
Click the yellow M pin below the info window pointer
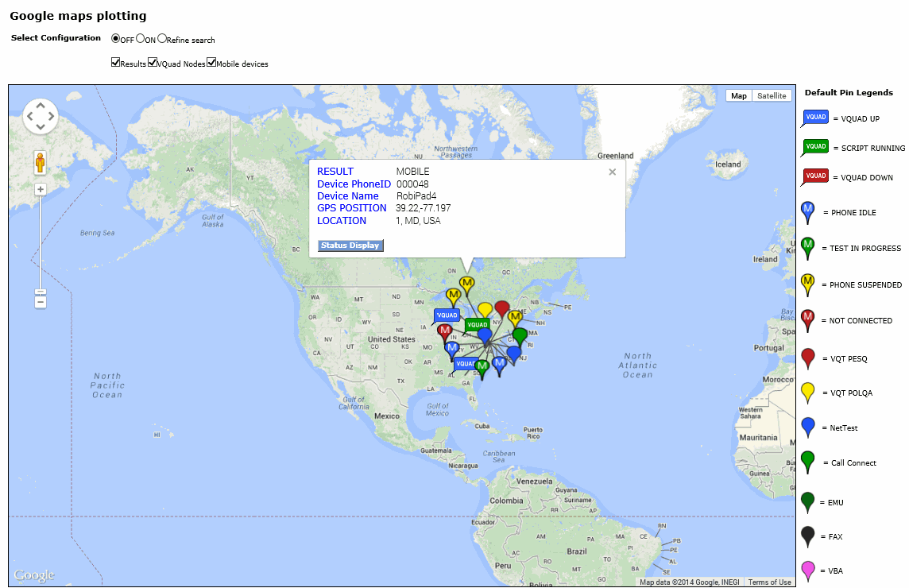[x=466, y=285]
